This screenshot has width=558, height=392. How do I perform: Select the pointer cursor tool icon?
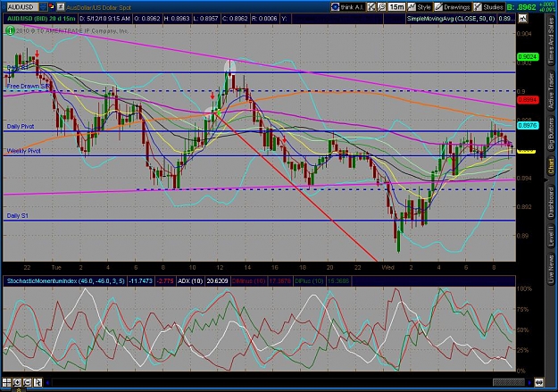coord(37,383)
